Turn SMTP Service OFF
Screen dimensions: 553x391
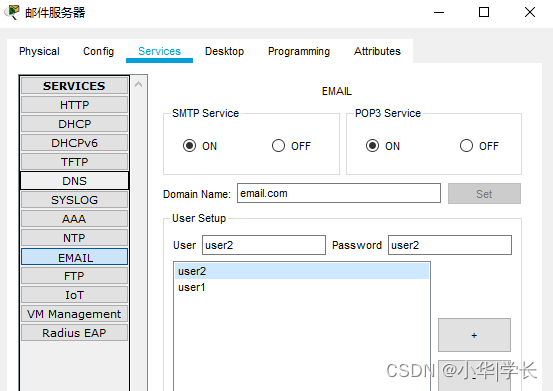278,146
